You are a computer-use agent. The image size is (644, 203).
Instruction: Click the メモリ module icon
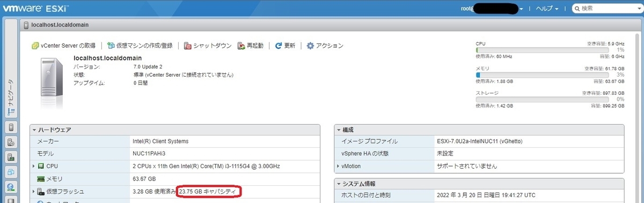click(x=40, y=179)
